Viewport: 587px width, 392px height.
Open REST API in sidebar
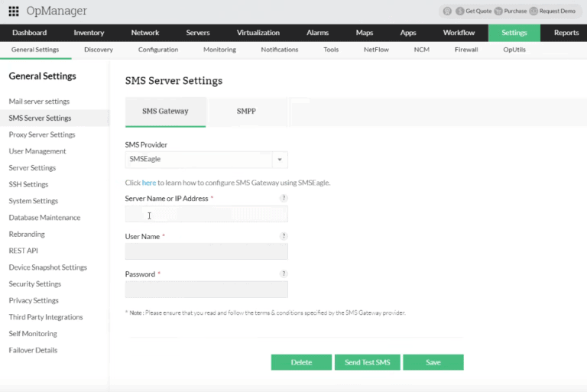click(x=23, y=251)
